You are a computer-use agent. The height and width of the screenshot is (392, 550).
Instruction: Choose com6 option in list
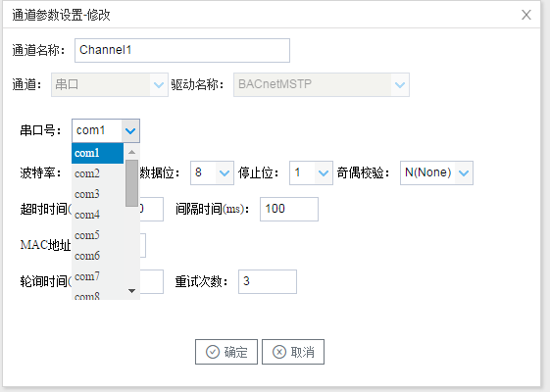pyautogui.click(x=97, y=256)
